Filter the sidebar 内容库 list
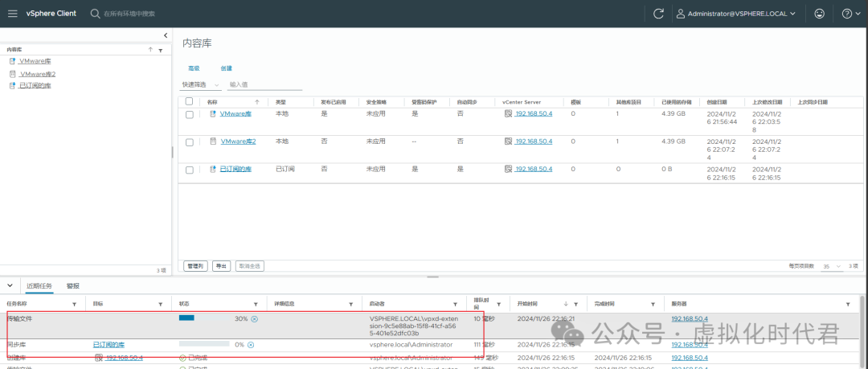The height and width of the screenshot is (369, 868). (160, 51)
